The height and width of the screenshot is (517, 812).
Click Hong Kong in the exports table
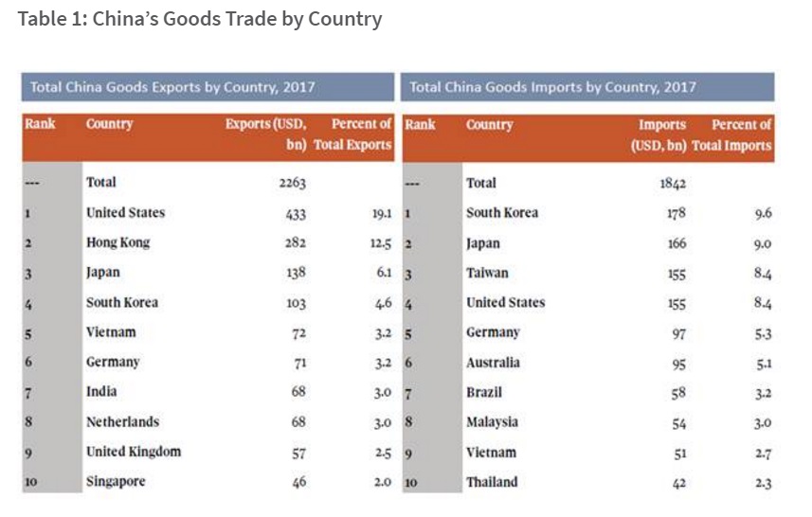click(x=117, y=242)
